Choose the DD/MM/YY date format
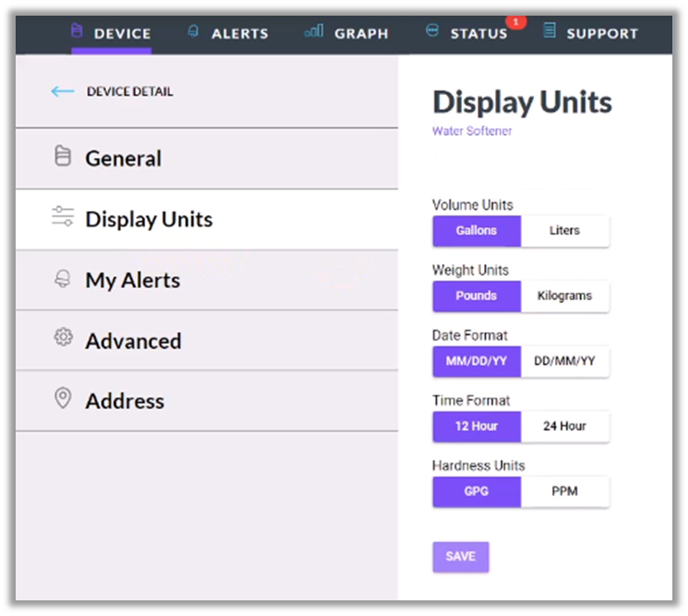The image size is (688, 616). 564,361
